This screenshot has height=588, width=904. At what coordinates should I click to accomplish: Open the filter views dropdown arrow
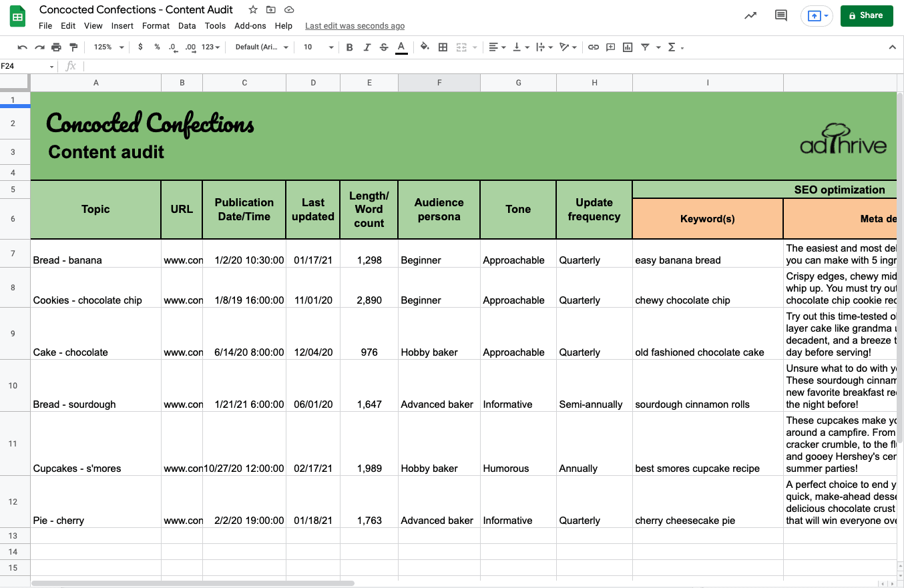point(658,47)
